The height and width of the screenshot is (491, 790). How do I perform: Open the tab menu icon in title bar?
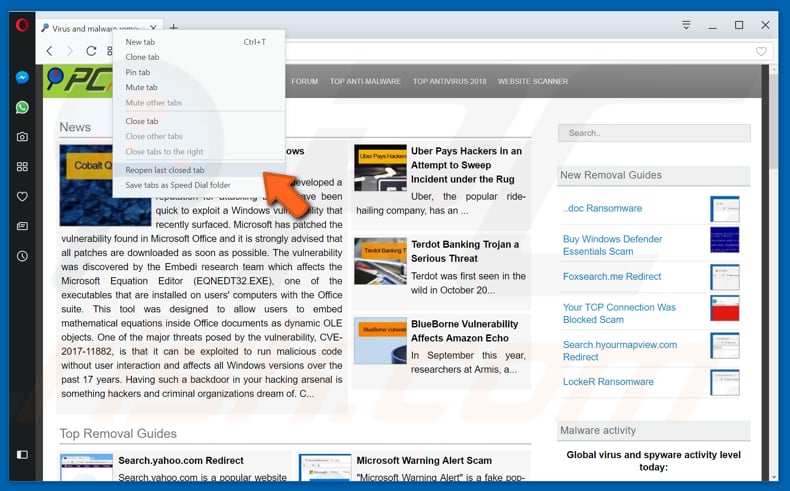tap(686, 25)
